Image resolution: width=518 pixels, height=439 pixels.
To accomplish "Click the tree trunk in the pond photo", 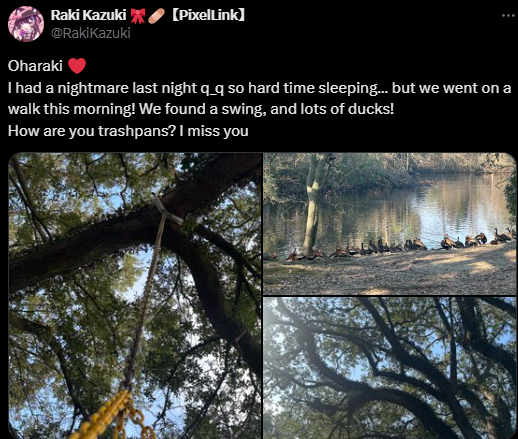I will [313, 205].
